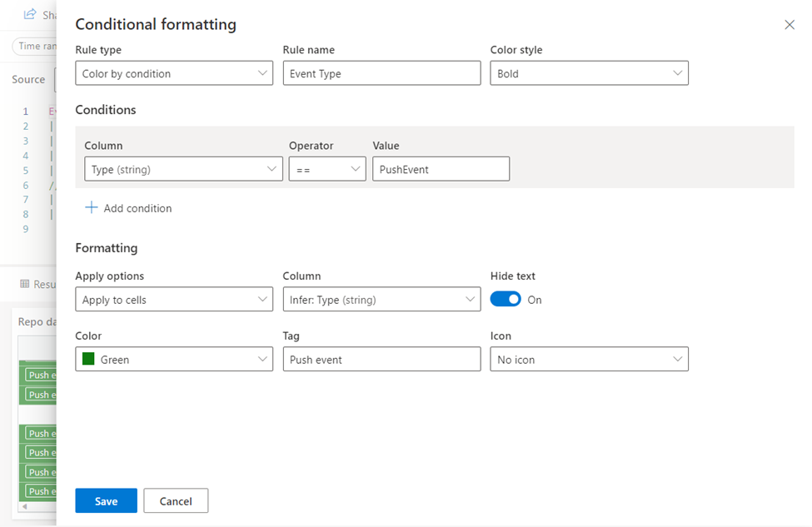The image size is (812, 527).
Task: Click the Add condition link
Action: pyautogui.click(x=137, y=208)
